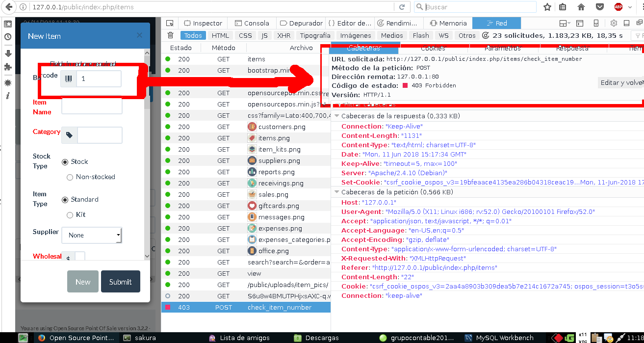The height and width of the screenshot is (343, 644).
Task: Open the bookmarks library icon
Action: [x=563, y=7]
